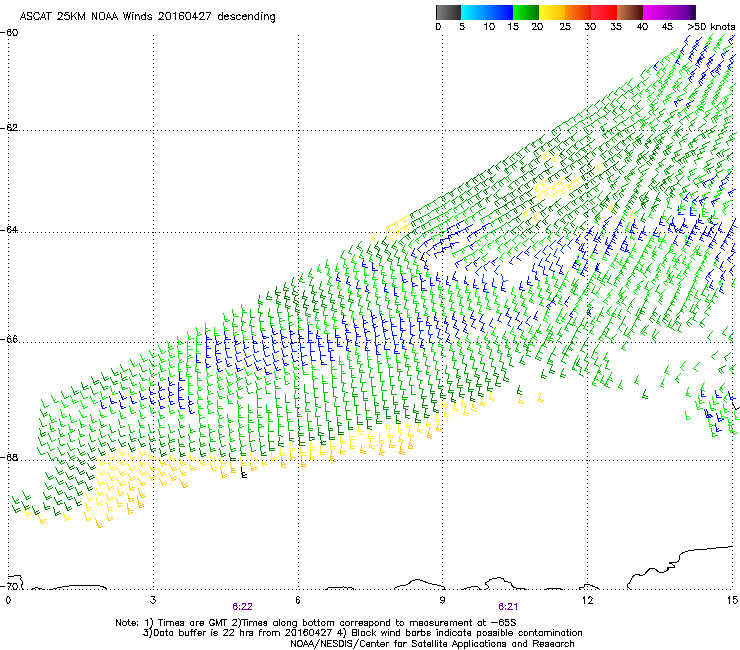Click the longitude label '9'
740x650 pixels.
coord(442,600)
